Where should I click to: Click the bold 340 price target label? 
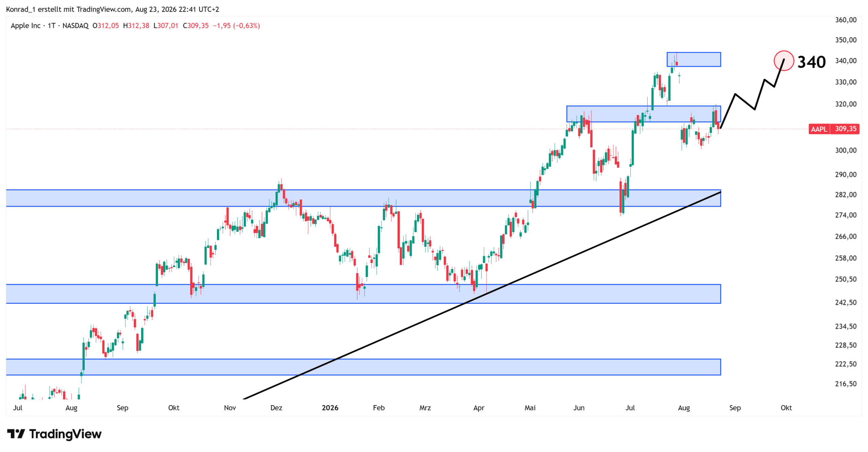tap(811, 62)
